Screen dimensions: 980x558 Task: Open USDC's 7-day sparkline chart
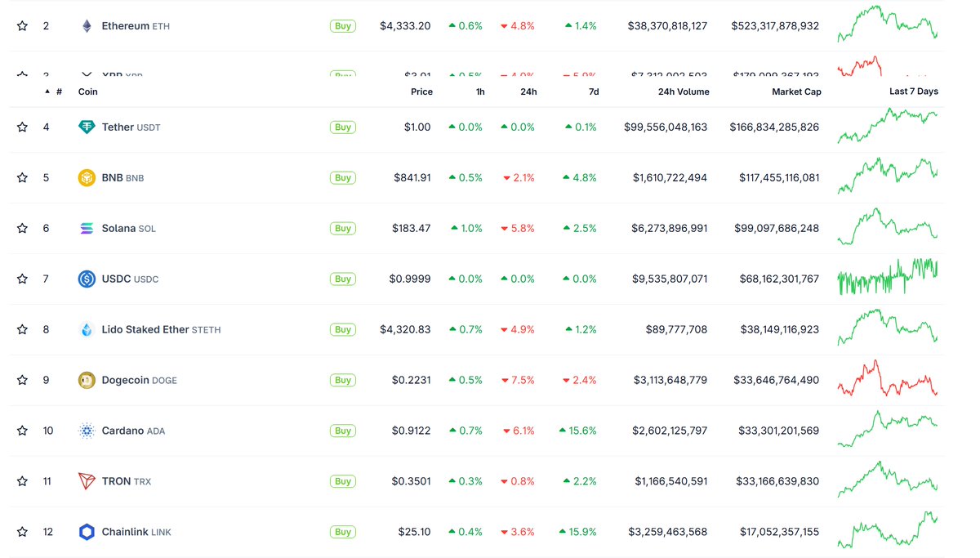888,277
